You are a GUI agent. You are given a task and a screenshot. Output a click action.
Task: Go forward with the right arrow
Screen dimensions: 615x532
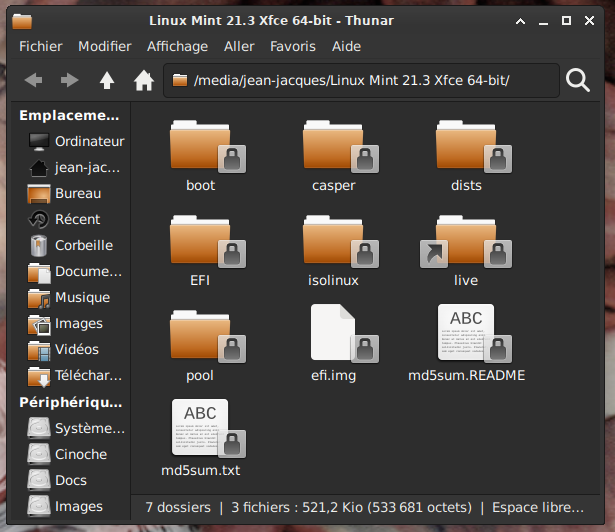click(x=69, y=80)
